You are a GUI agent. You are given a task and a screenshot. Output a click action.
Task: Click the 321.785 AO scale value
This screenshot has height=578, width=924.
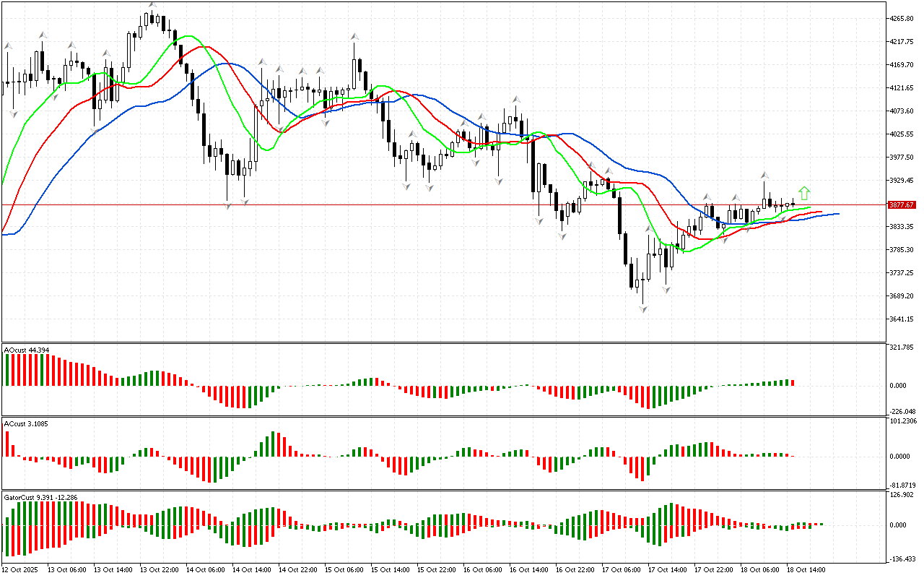[902, 348]
